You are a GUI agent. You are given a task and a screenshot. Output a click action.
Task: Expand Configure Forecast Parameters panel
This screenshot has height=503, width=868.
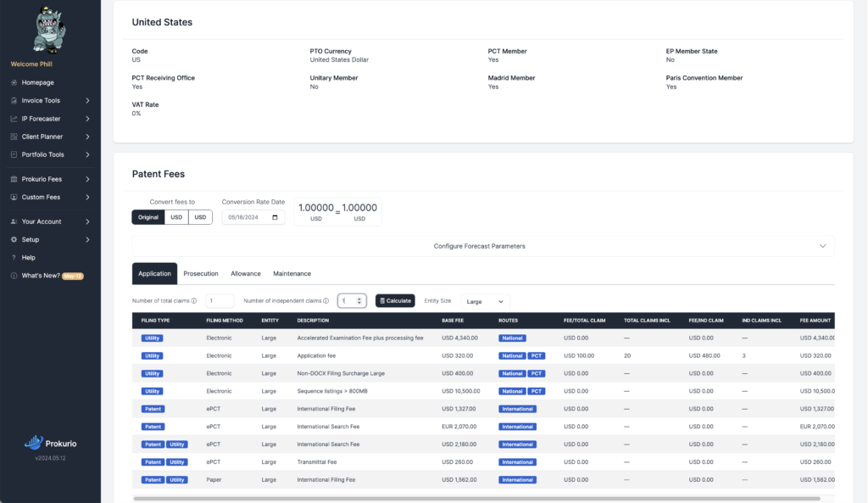click(482, 246)
